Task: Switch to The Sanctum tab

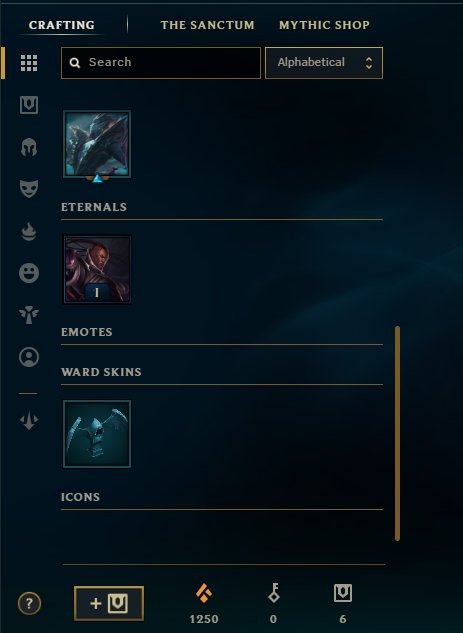Action: [207, 25]
